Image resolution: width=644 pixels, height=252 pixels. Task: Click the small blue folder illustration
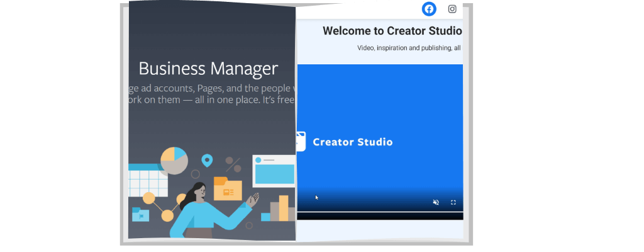(x=140, y=215)
